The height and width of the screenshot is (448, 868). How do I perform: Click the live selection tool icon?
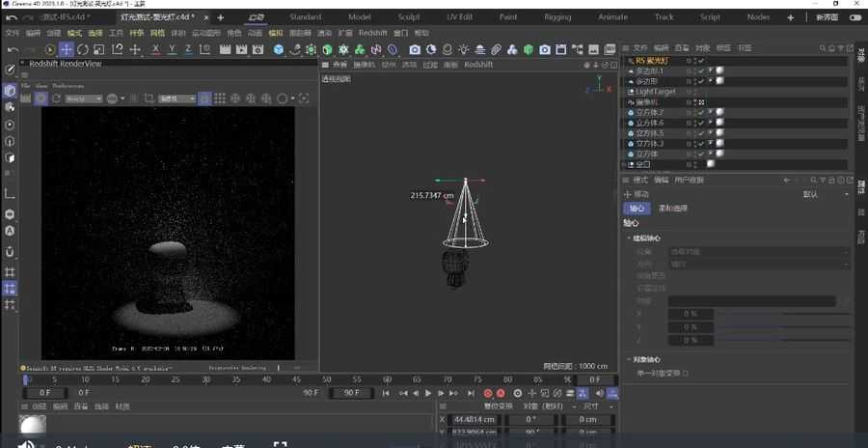tap(50, 49)
